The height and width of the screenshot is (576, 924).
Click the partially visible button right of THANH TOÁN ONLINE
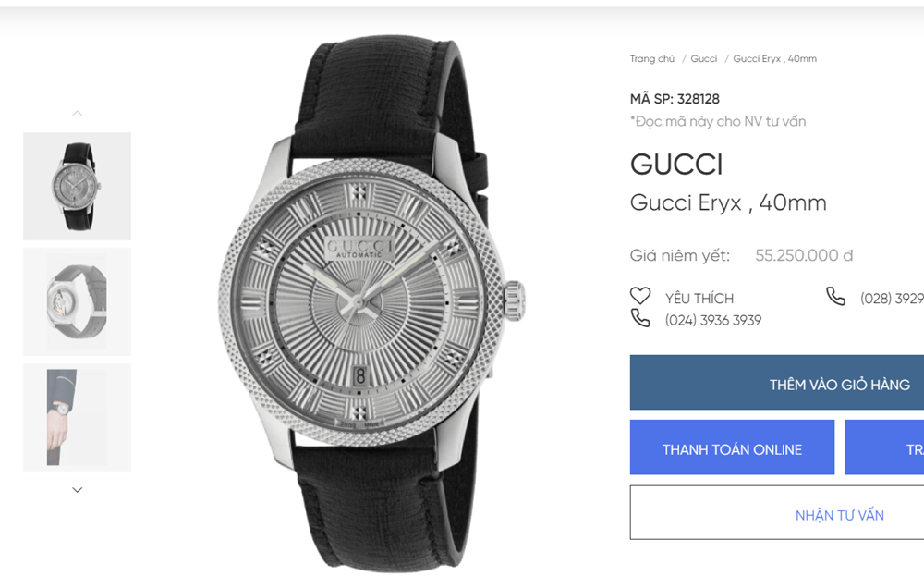click(x=885, y=448)
